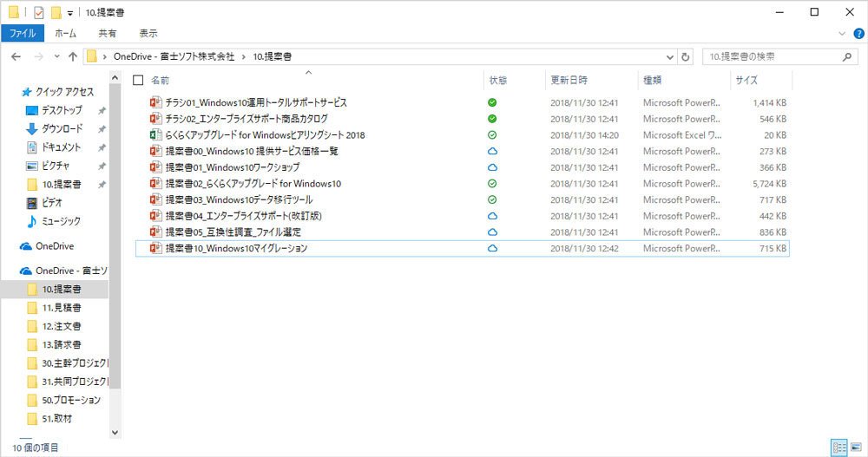
Task: Click cloud status icon of 提案書01
Action: coord(492,167)
